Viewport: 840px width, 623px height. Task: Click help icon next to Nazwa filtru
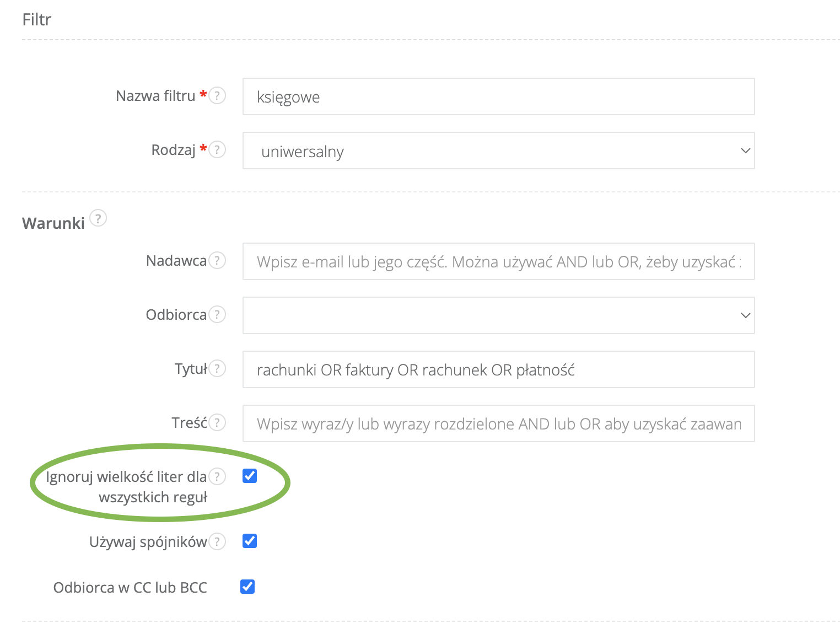pyautogui.click(x=217, y=96)
